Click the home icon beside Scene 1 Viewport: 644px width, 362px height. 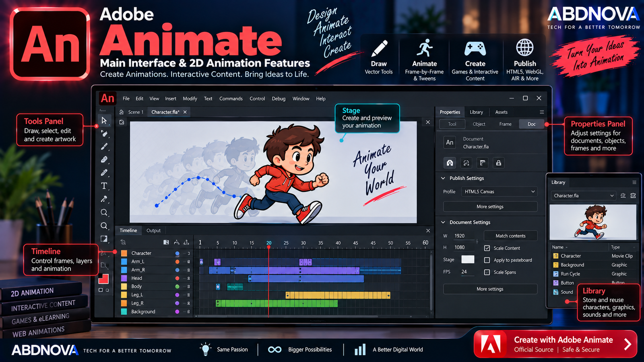(122, 112)
